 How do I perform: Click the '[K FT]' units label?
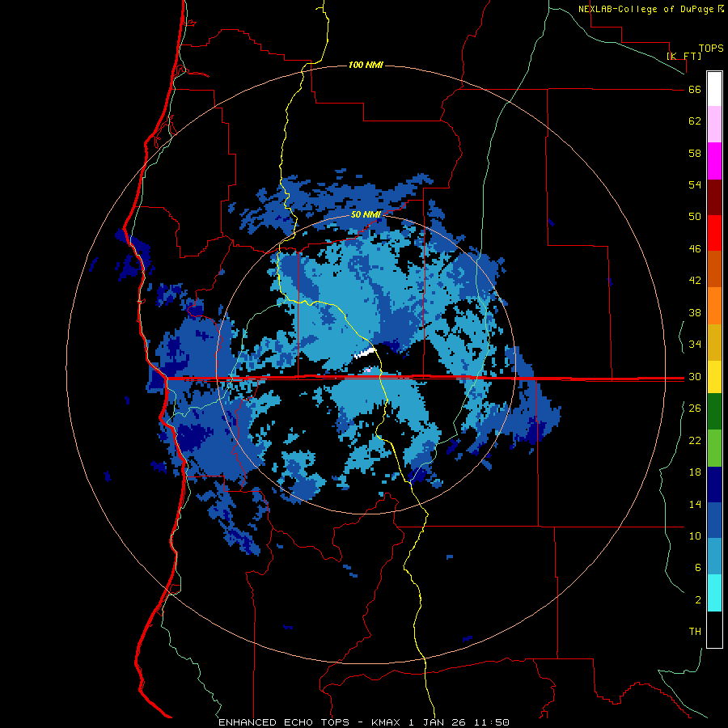(x=684, y=56)
